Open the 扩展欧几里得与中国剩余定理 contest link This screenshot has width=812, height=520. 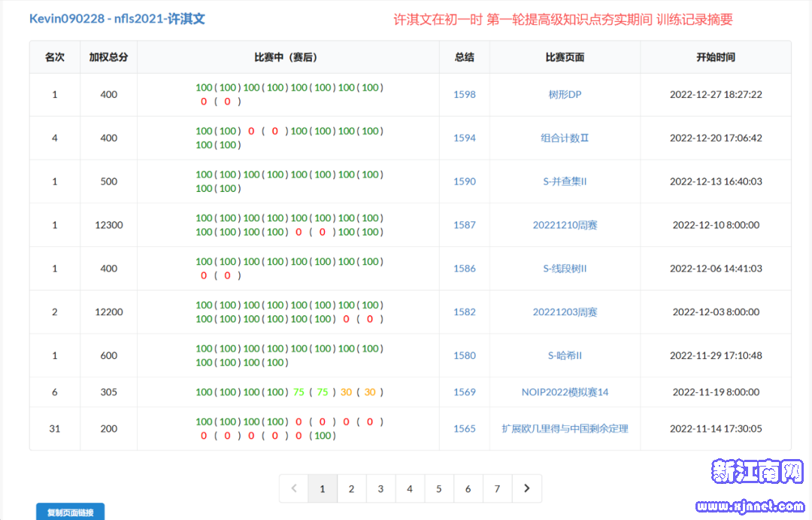point(565,429)
